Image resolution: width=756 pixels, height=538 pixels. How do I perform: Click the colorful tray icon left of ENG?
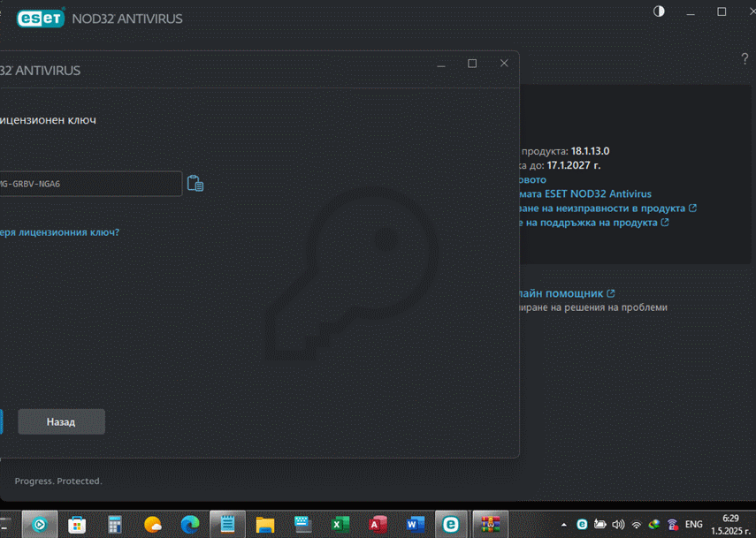654,525
